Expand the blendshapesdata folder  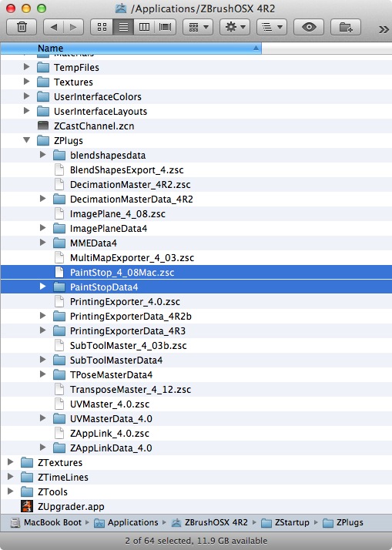43,155
